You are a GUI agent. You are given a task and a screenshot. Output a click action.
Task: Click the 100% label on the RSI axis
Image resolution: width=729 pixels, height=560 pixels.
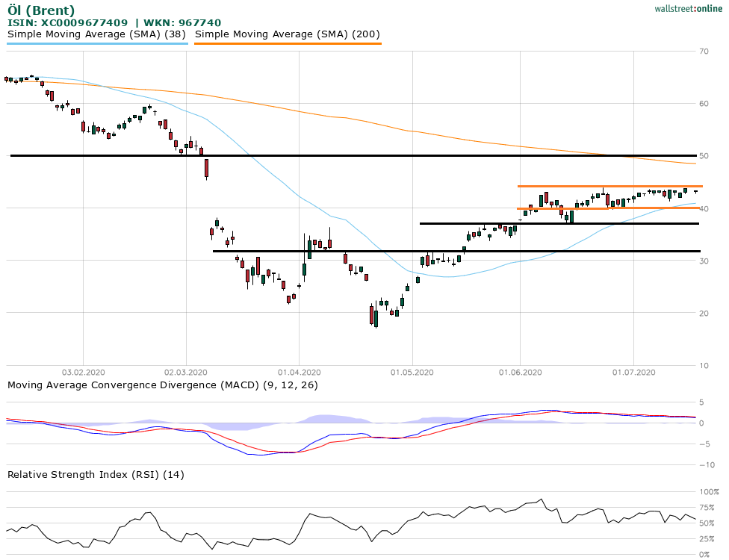tap(706, 492)
